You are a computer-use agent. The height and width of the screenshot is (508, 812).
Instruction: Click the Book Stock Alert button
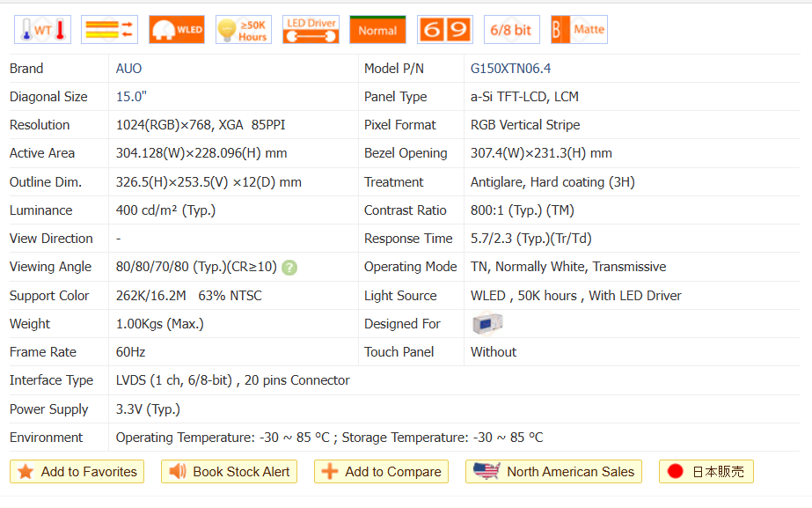229,472
